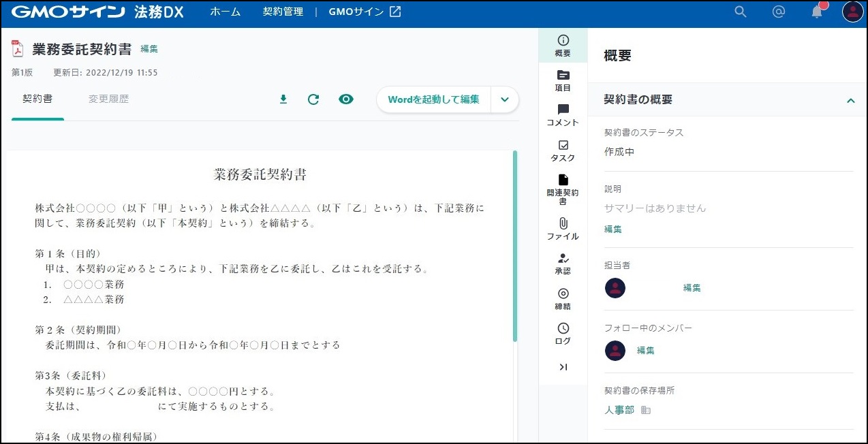Click the サマリーはありません text

pos(655,208)
